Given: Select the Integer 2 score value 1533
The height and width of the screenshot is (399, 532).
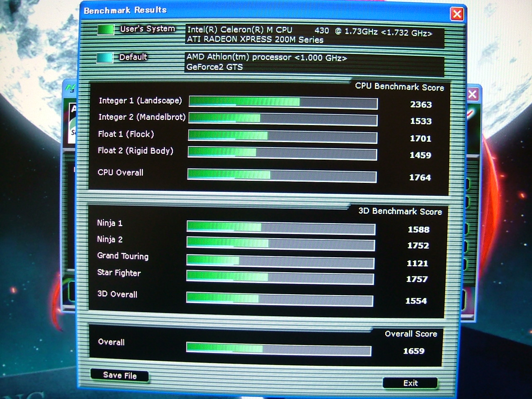Looking at the screenshot, I should point(421,121).
